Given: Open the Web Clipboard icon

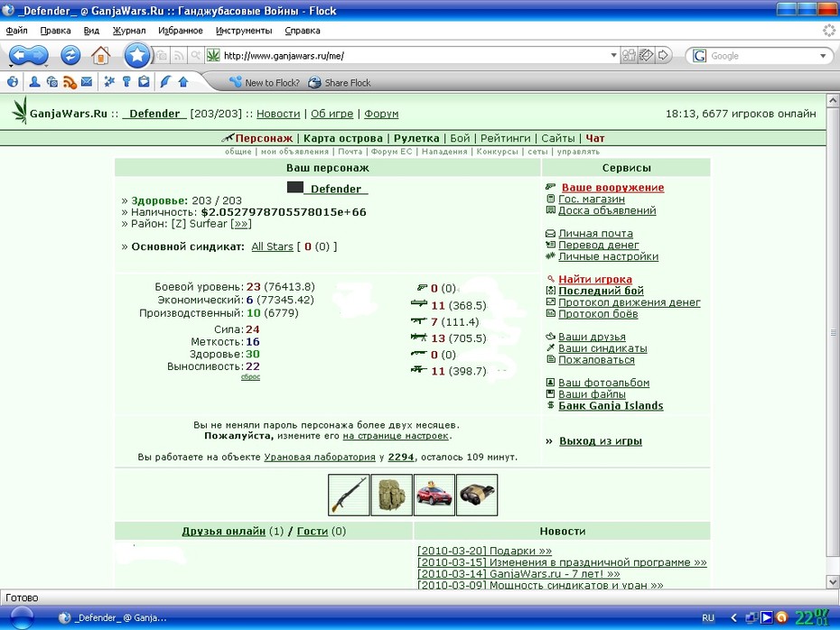Looking at the screenshot, I should [144, 82].
